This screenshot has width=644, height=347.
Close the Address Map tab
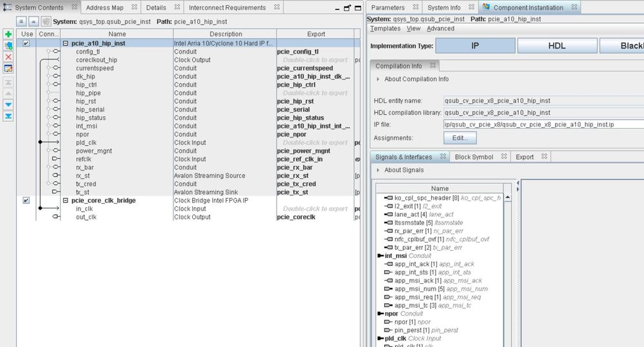coord(134,7)
